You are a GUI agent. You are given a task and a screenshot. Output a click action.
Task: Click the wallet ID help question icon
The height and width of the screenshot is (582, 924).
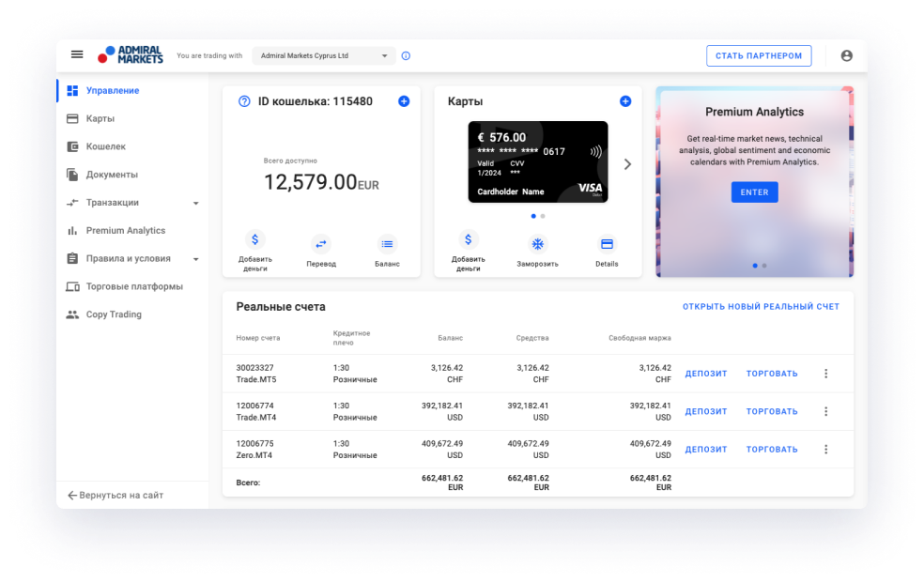tap(244, 101)
